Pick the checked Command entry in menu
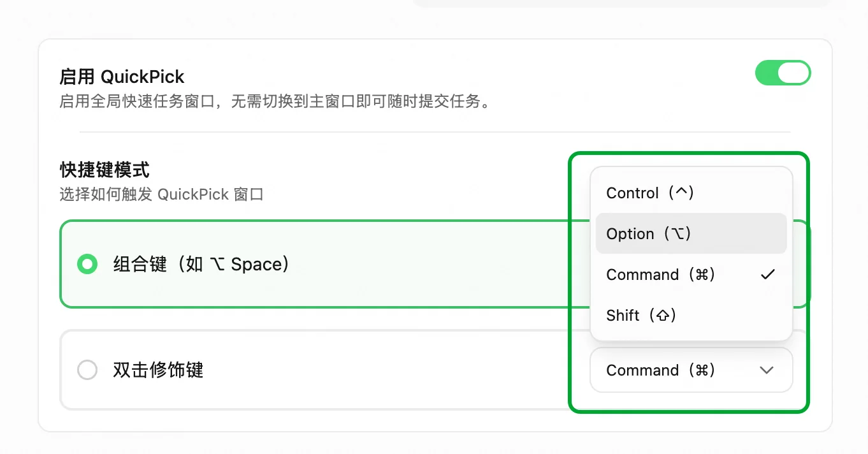This screenshot has height=454, width=868. pos(691,274)
